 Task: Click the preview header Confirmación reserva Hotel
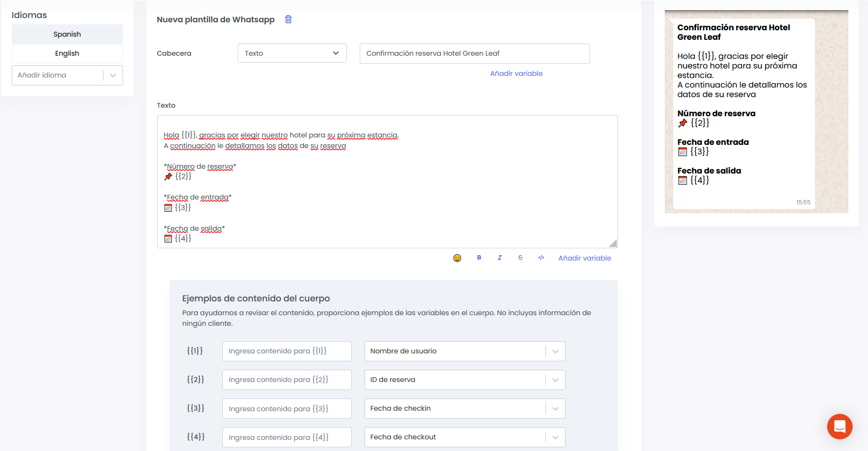tap(733, 32)
